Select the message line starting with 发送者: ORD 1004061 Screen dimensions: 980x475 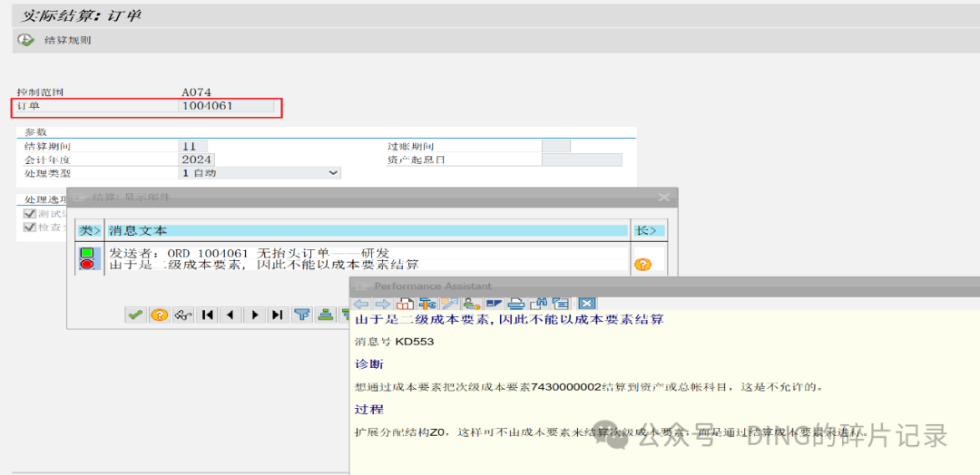coord(250,253)
